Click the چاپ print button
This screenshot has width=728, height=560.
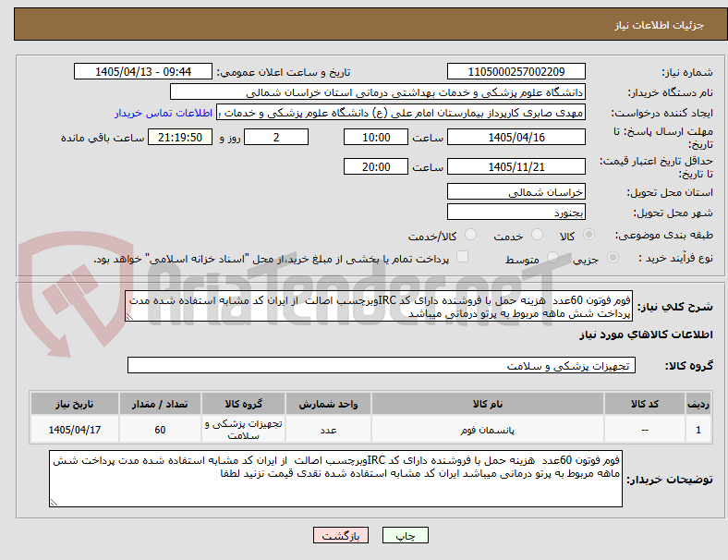(406, 535)
